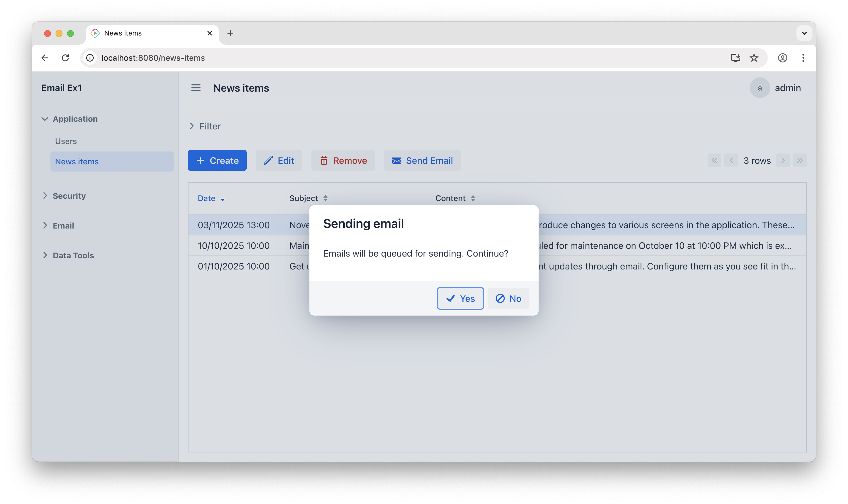Image resolution: width=848 pixels, height=504 pixels.
Task: Open the Users menu item
Action: pos(66,141)
